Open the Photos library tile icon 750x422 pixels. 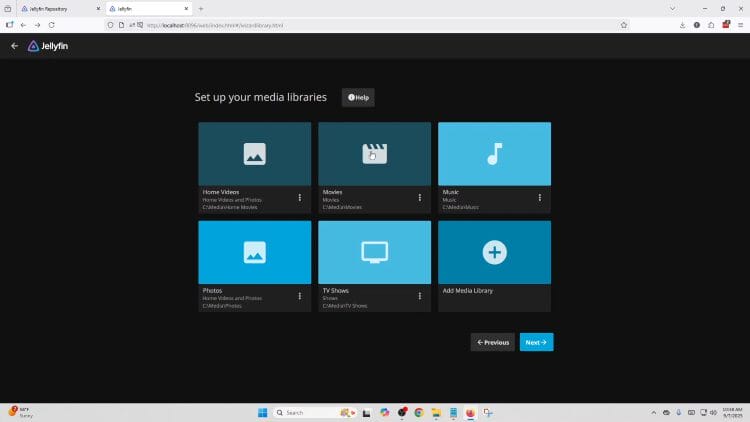pos(254,252)
